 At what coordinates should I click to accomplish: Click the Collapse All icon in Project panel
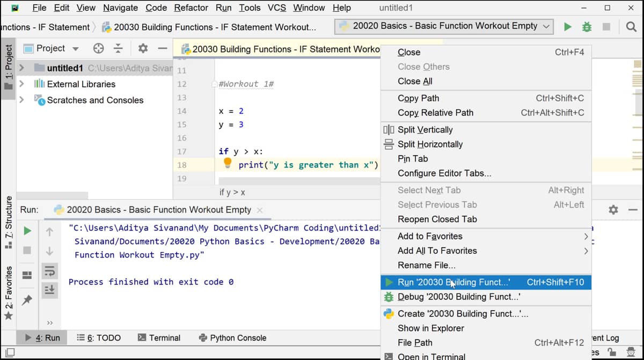[118, 48]
